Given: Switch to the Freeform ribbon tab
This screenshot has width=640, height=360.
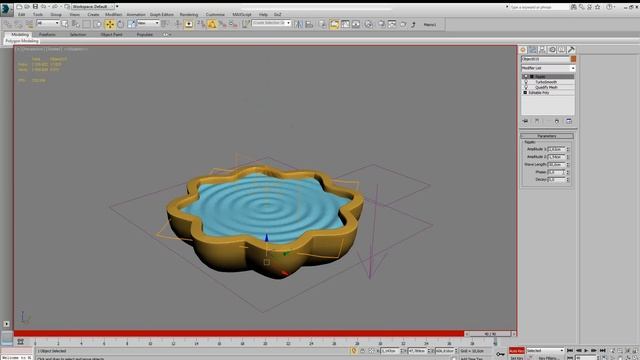Looking at the screenshot, I should 47,35.
